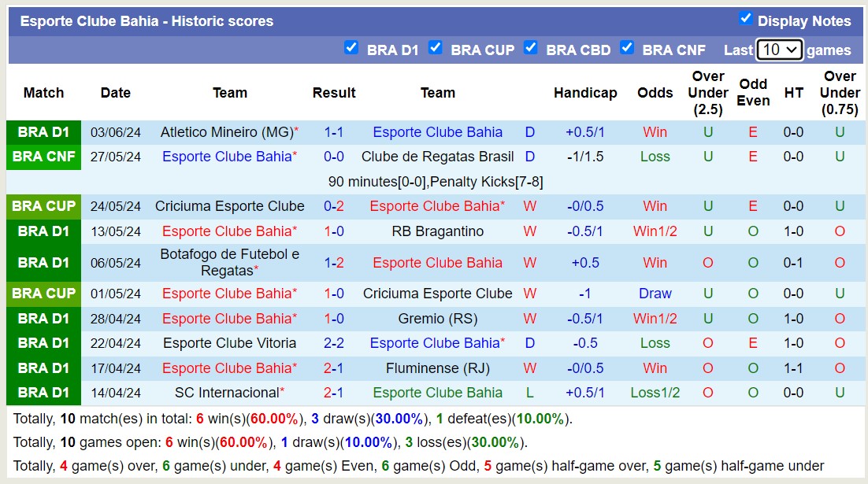Choose a new value in the 10 games selector
The image size is (868, 484).
point(779,50)
